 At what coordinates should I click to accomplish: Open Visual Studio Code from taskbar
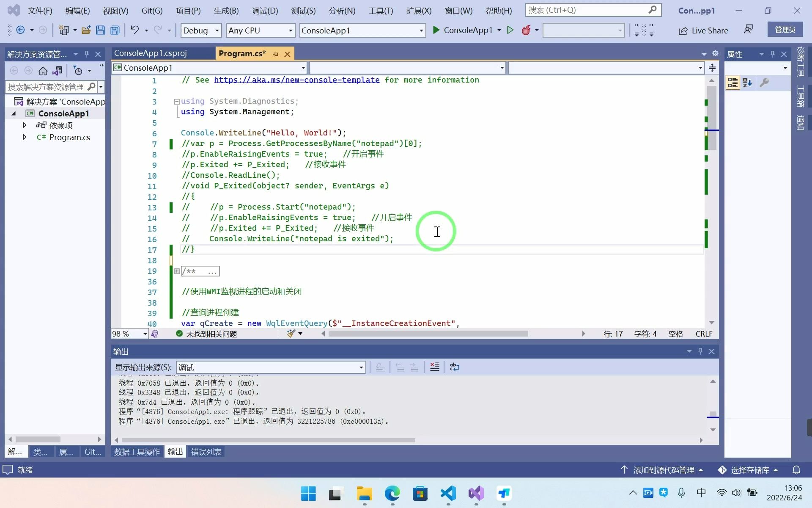[x=448, y=494]
